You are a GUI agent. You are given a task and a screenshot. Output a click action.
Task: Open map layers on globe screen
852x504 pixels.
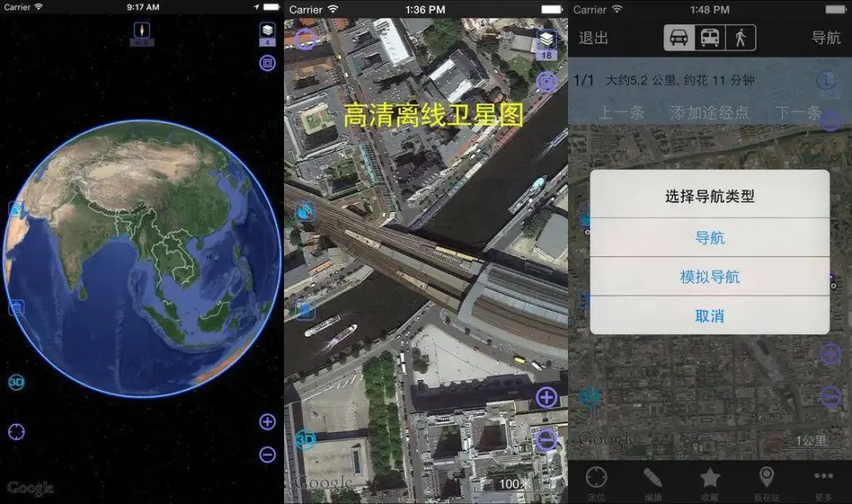(267, 31)
